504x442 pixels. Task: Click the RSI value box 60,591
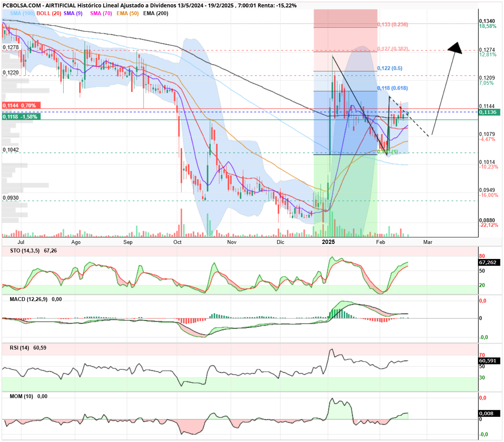pos(489,360)
